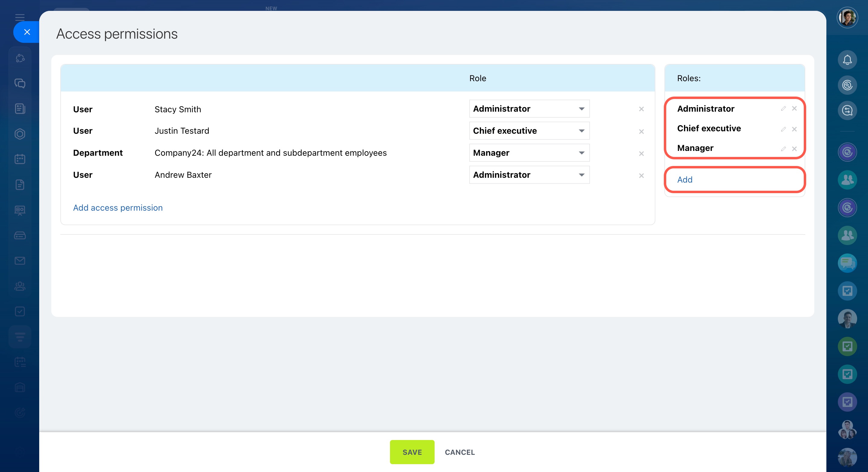Click the Add access permission link

118,208
